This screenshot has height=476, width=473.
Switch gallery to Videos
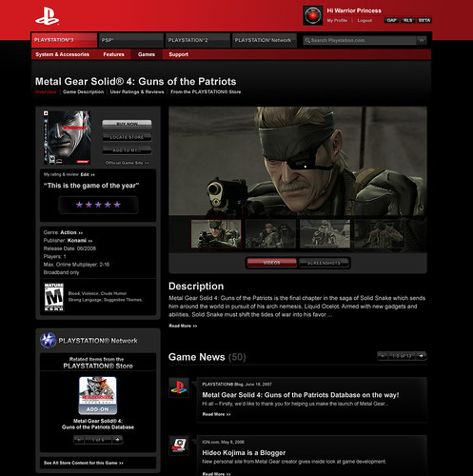coord(272,263)
